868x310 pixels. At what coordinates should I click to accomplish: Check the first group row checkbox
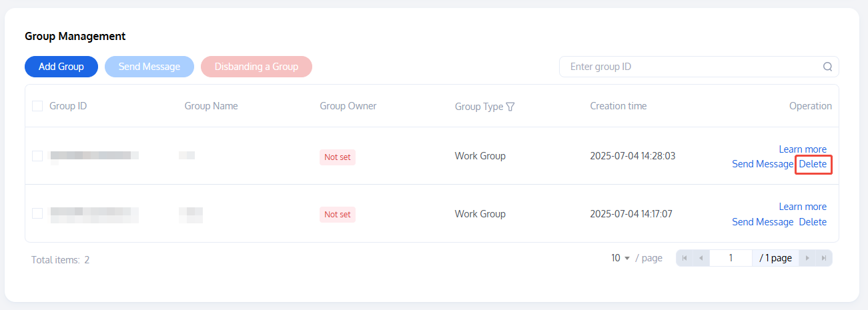coord(37,156)
